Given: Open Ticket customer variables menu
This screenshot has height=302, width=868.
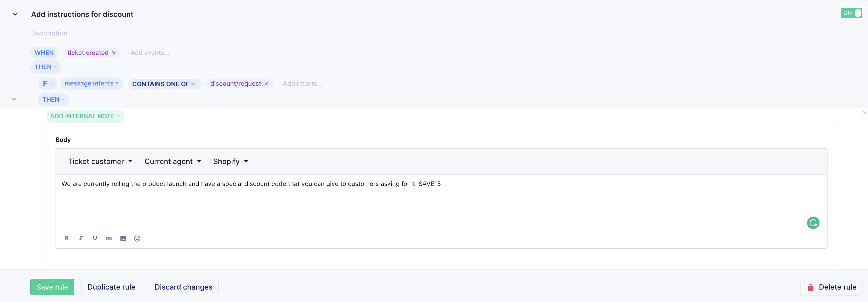Looking at the screenshot, I should coord(100,161).
